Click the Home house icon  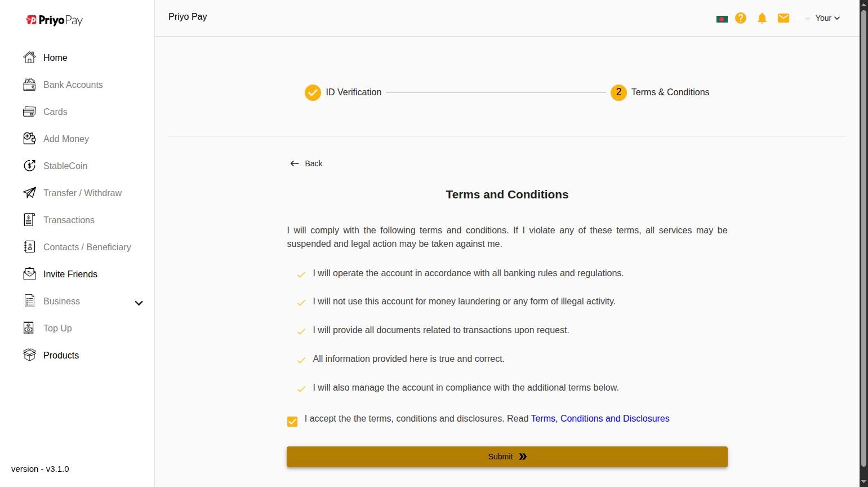[x=29, y=57]
